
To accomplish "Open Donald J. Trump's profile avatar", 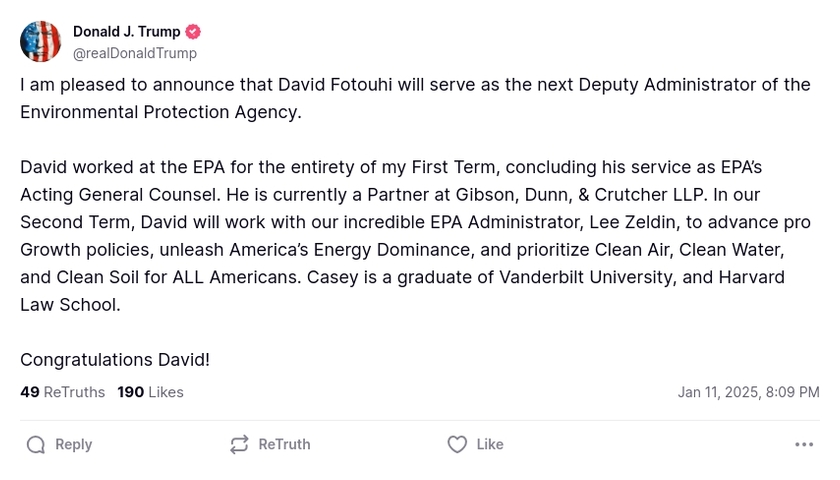I will pos(41,42).
